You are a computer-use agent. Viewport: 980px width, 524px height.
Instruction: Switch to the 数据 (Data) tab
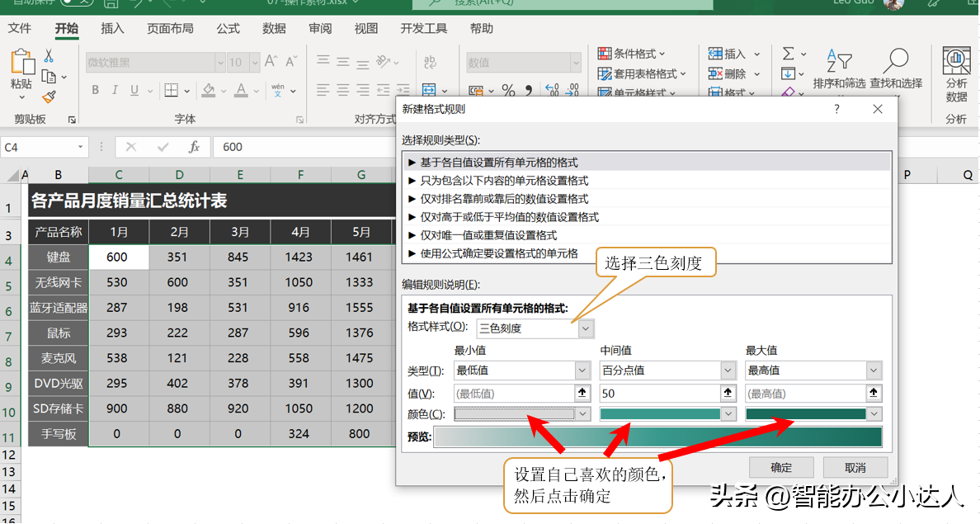(x=274, y=28)
